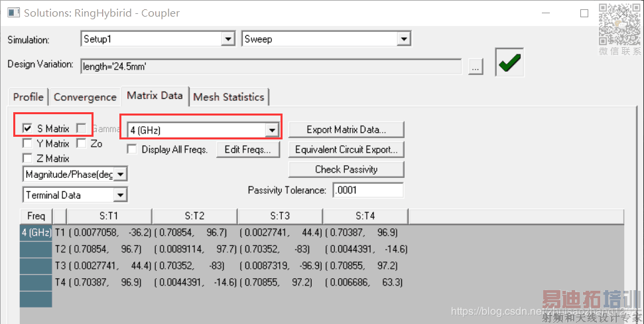Click T1 row S:T1 value 0.0077058

coord(97,233)
